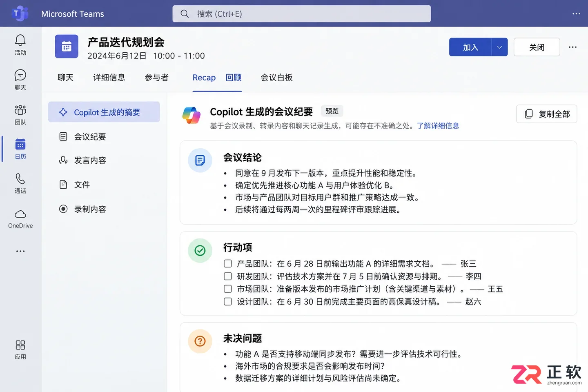Click assignee name 李四

[x=474, y=276]
